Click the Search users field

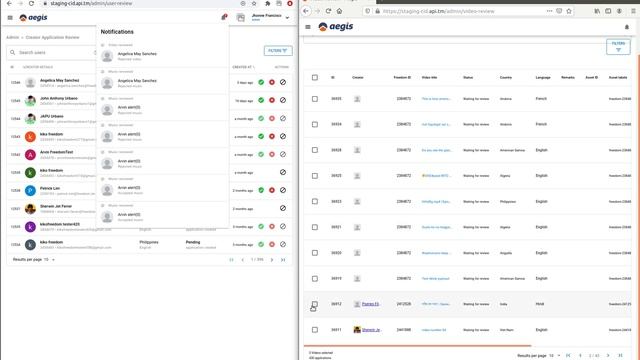51,53
